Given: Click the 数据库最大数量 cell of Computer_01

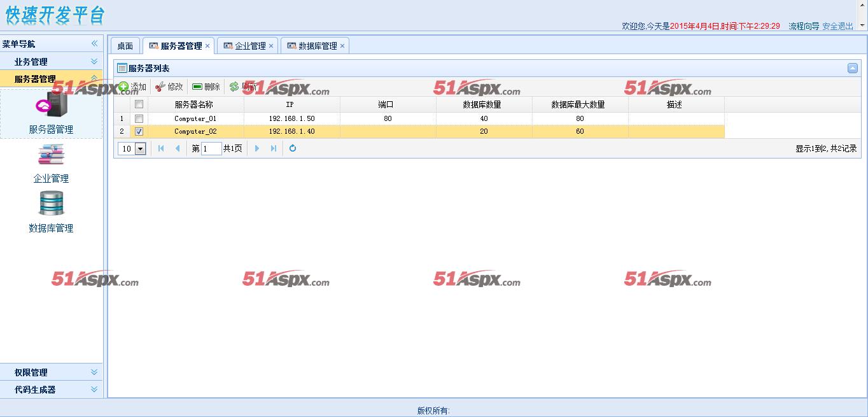Looking at the screenshot, I should click(x=580, y=119).
